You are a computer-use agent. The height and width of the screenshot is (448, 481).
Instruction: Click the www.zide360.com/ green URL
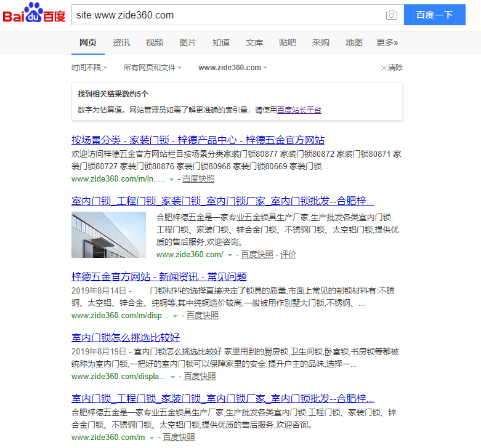190,255
